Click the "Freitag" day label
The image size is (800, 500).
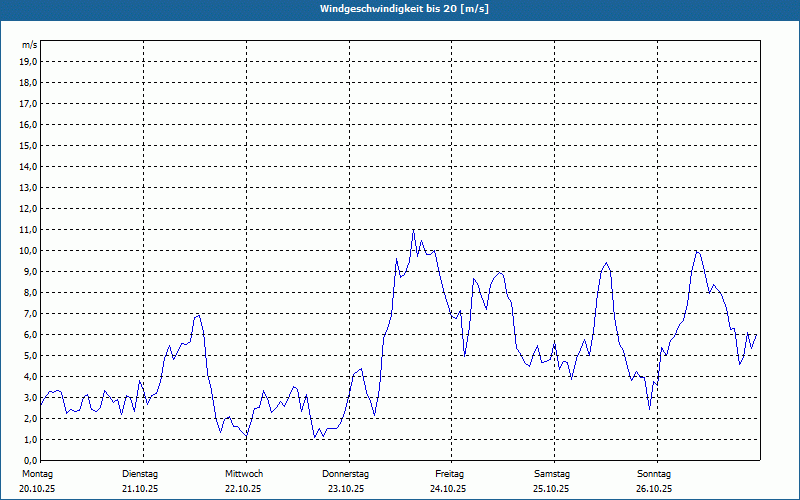(449, 473)
